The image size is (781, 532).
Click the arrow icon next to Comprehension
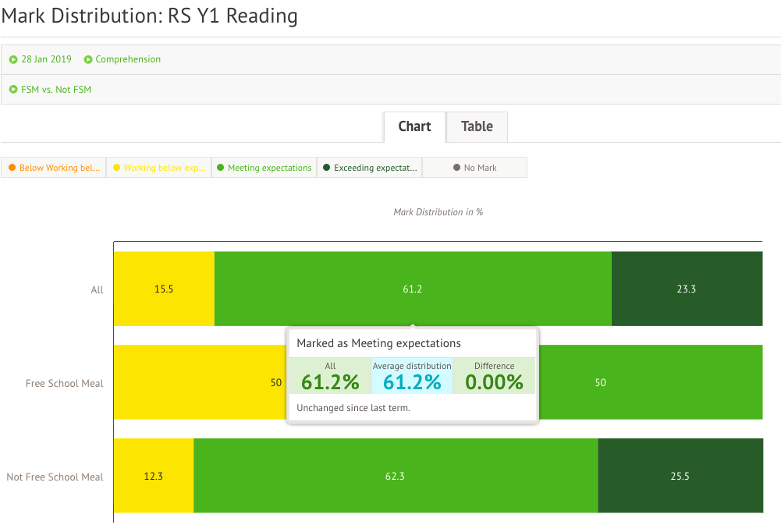click(88, 59)
